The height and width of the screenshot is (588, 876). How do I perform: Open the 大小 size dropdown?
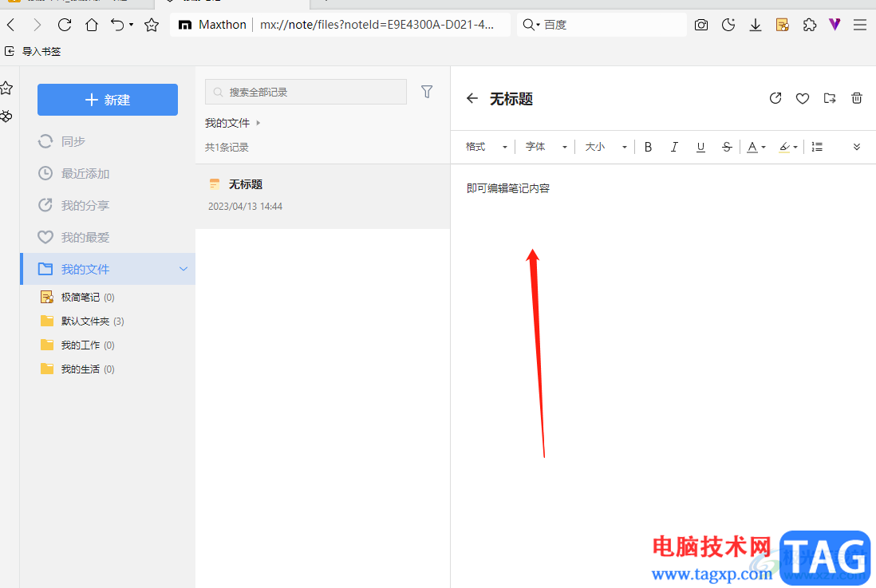point(606,147)
